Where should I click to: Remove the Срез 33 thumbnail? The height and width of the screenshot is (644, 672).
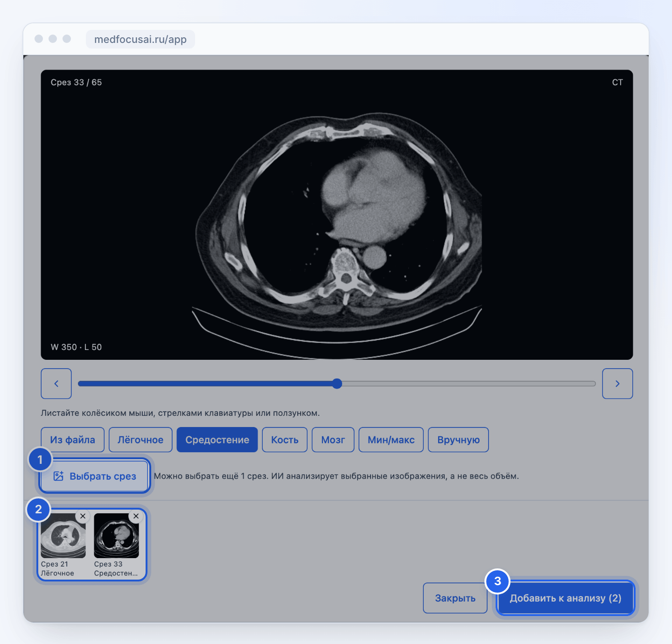pos(136,516)
